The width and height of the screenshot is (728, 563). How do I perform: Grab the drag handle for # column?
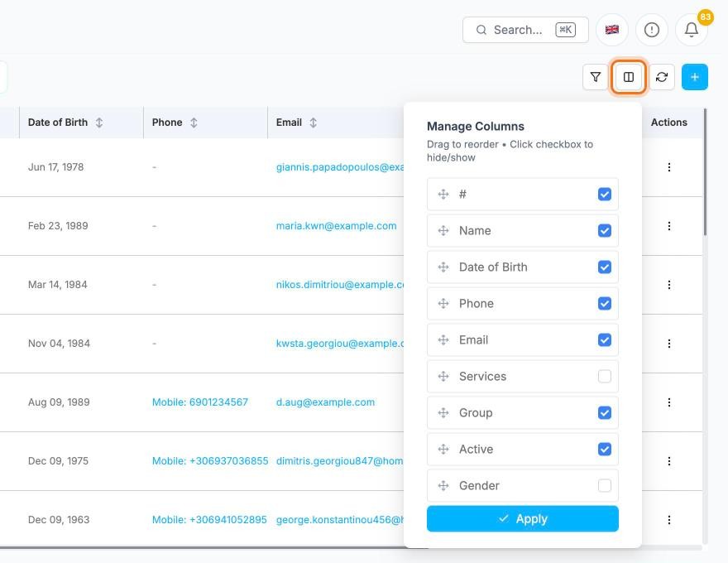tap(443, 195)
